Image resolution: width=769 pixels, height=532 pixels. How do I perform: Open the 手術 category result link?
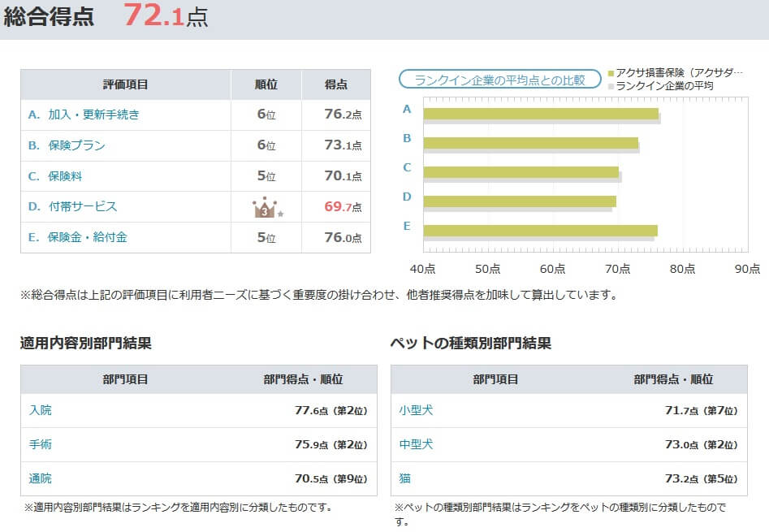(x=40, y=444)
